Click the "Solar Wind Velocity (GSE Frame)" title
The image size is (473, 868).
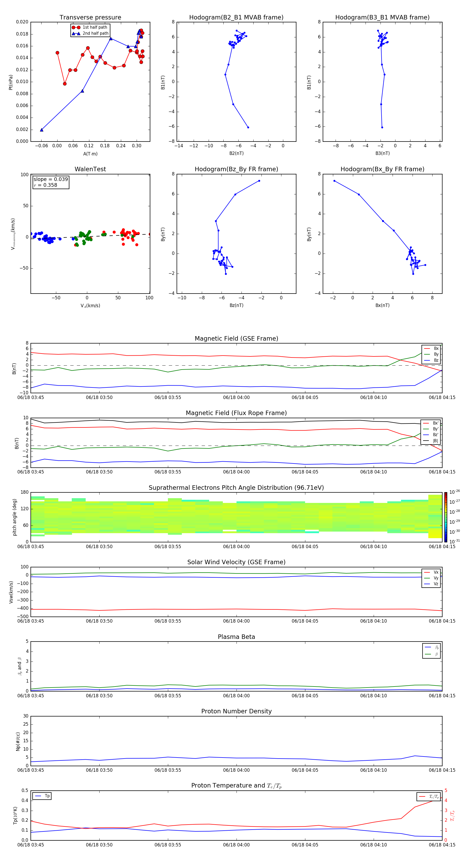pos(236,562)
